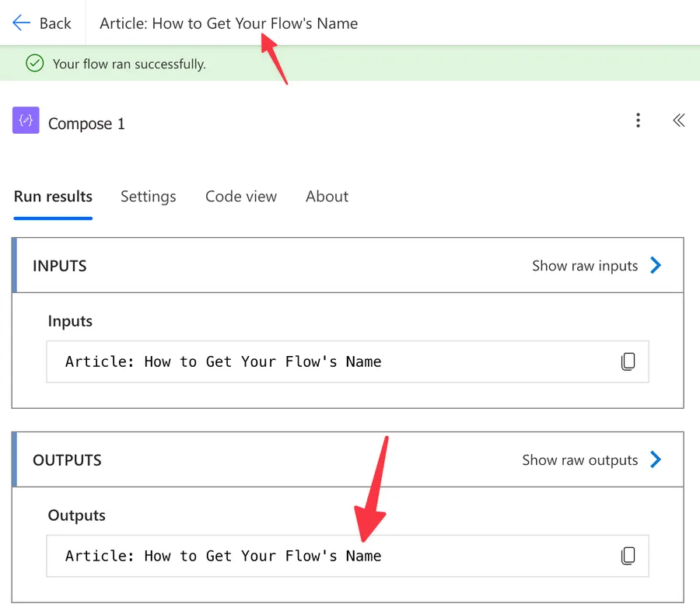Select the INPUTS section header
The image size is (700, 611).
[60, 266]
